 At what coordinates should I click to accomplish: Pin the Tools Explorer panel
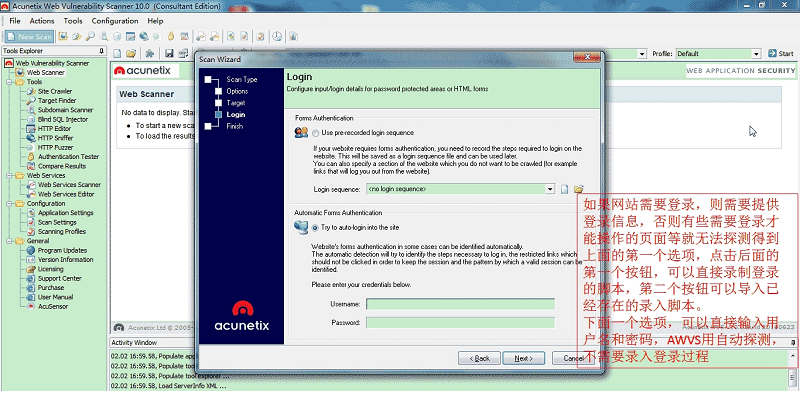pyautogui.click(x=102, y=50)
